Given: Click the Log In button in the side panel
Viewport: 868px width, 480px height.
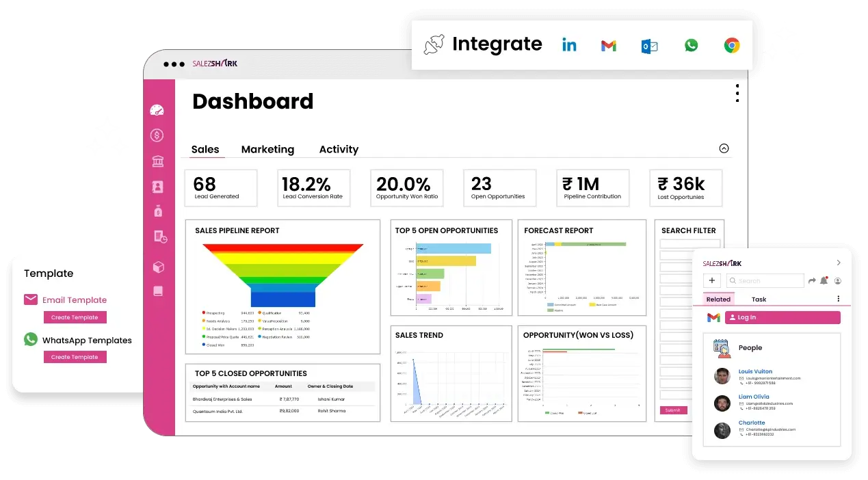Looking at the screenshot, I should coord(782,317).
